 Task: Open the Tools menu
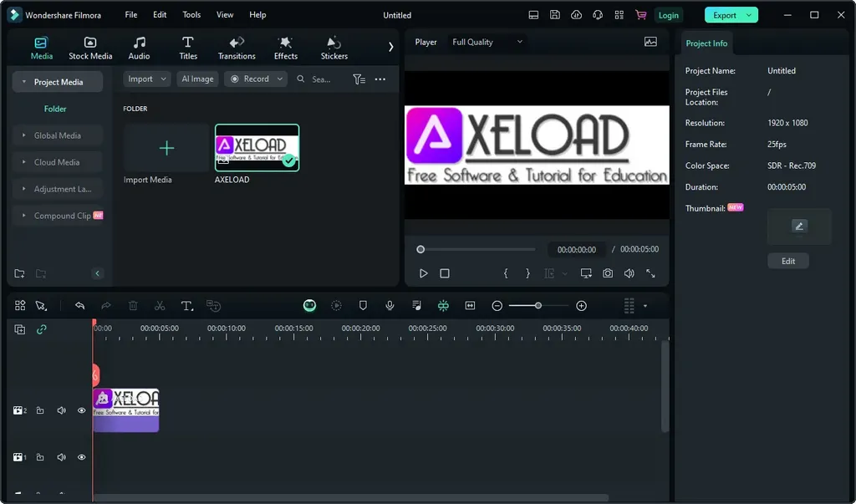pyautogui.click(x=191, y=15)
